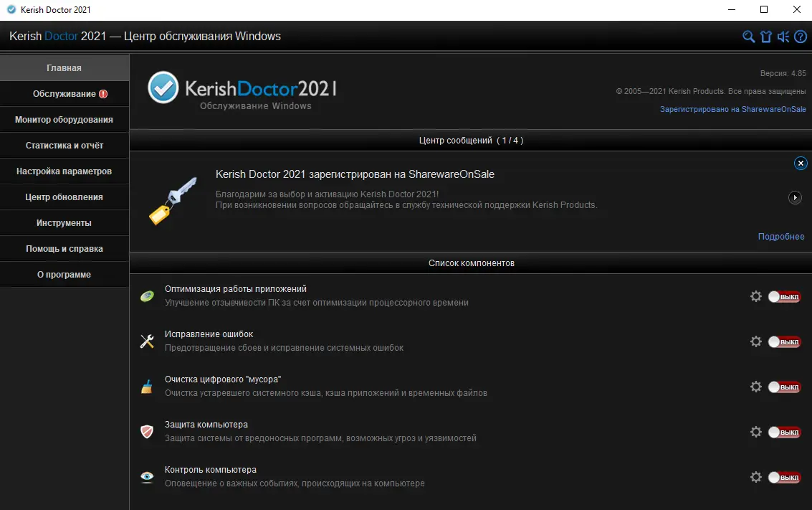Screen dimensions: 812x510
Task: Mute program sounds via the speaker icon
Action: pyautogui.click(x=783, y=36)
